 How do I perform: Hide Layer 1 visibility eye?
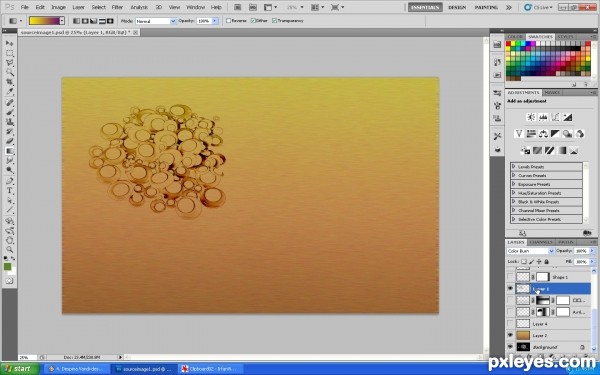pos(510,289)
